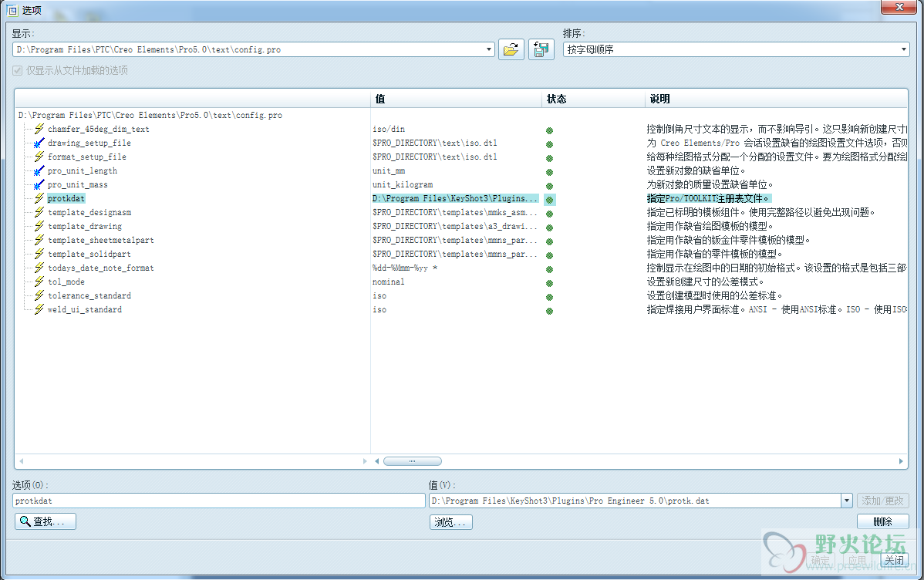Screen dimensions: 924x580
Task: Select the todays_date_note_format option
Action: [x=101, y=268]
